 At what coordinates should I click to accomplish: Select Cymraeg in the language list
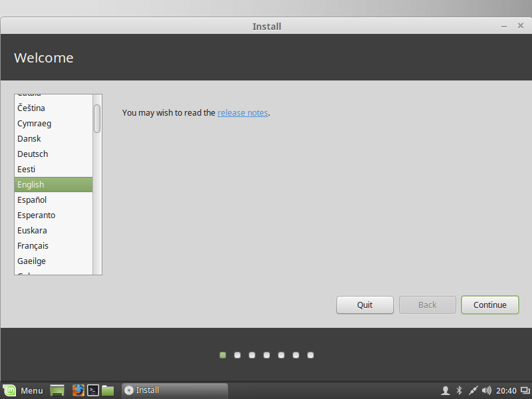pos(53,123)
